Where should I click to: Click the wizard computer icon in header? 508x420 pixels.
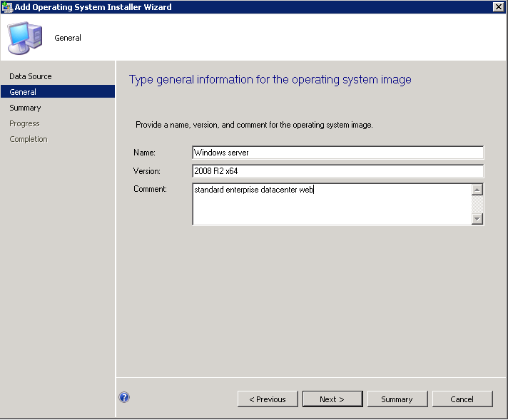(x=25, y=38)
